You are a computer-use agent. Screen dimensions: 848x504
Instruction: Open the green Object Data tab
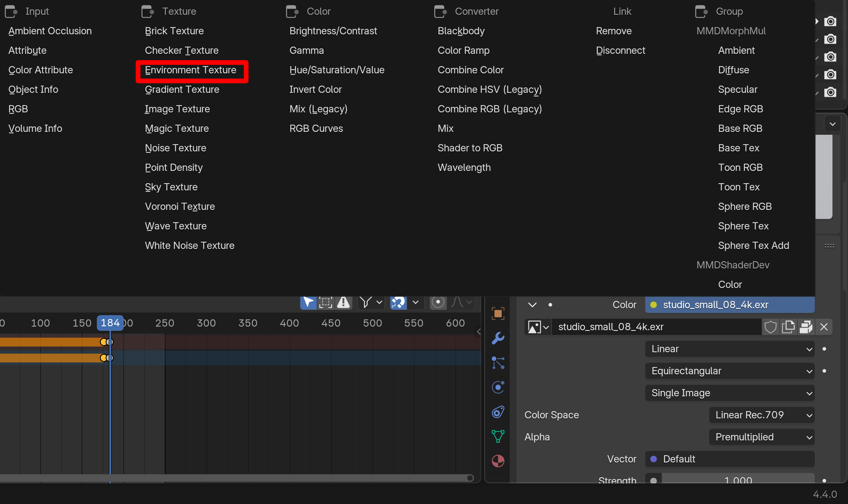498,436
